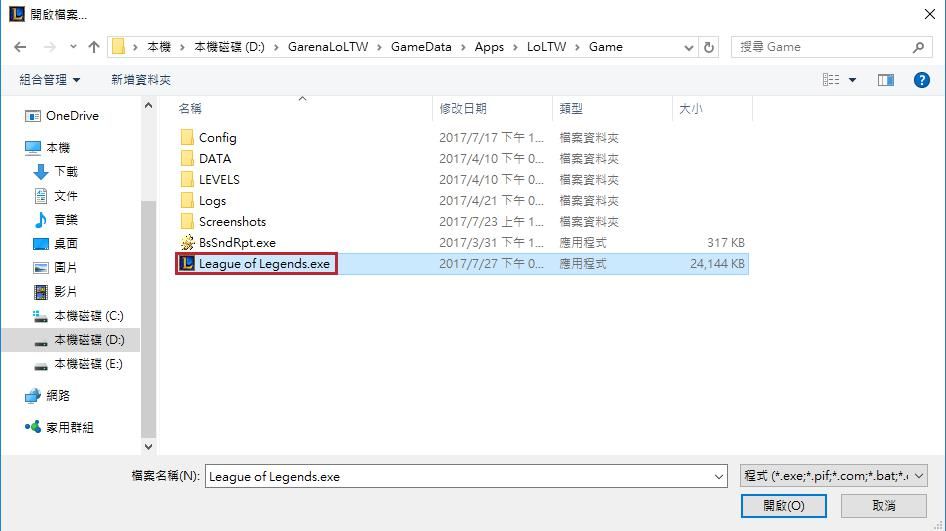Open the 桌面 desktop folder
The height and width of the screenshot is (531, 946).
tap(56, 244)
